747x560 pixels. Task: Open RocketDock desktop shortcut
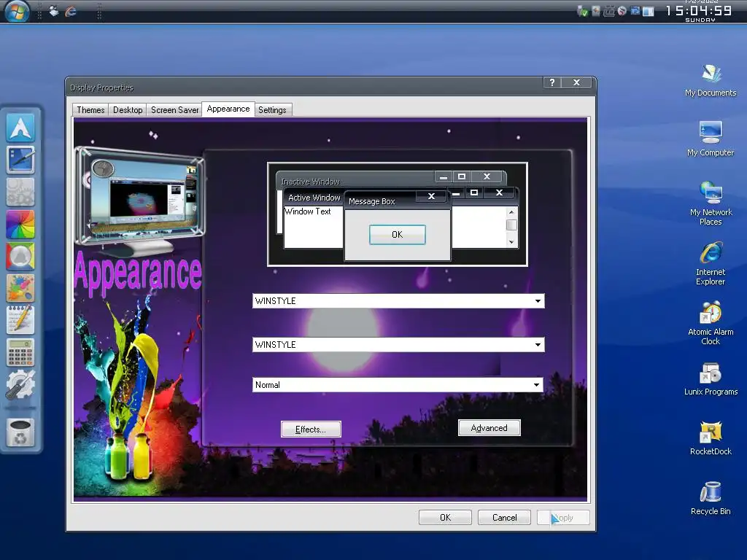point(711,438)
